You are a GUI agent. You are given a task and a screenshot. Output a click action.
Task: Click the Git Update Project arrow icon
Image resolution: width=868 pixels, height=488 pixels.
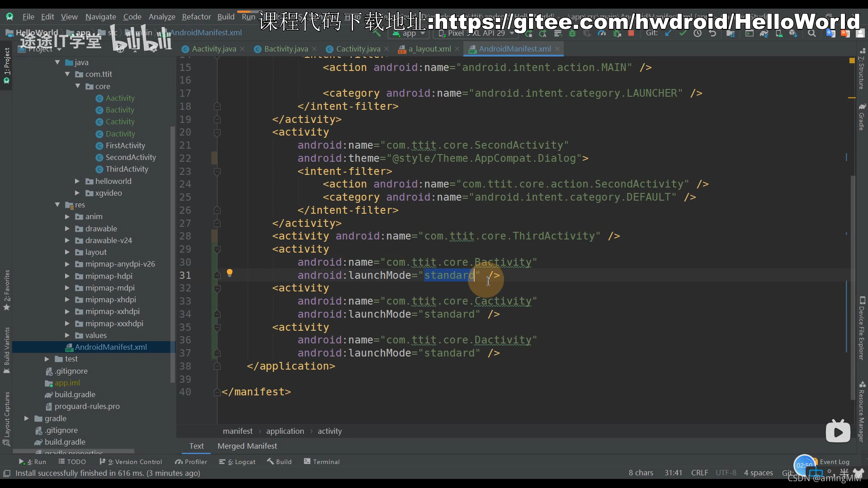point(668,33)
